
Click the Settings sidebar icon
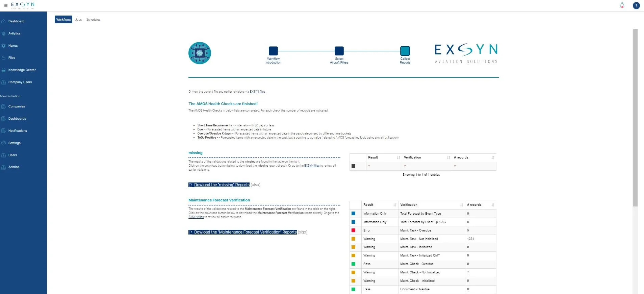point(3,143)
